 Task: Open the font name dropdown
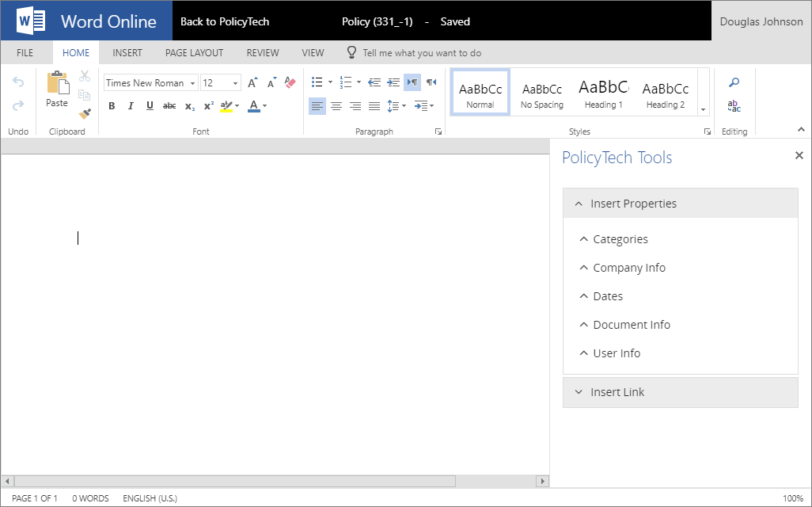(x=192, y=82)
